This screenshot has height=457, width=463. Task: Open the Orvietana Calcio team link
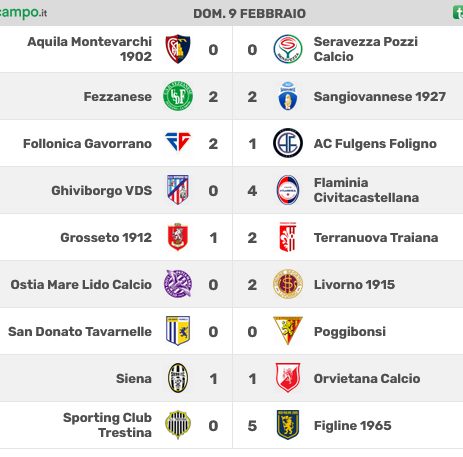click(x=367, y=379)
